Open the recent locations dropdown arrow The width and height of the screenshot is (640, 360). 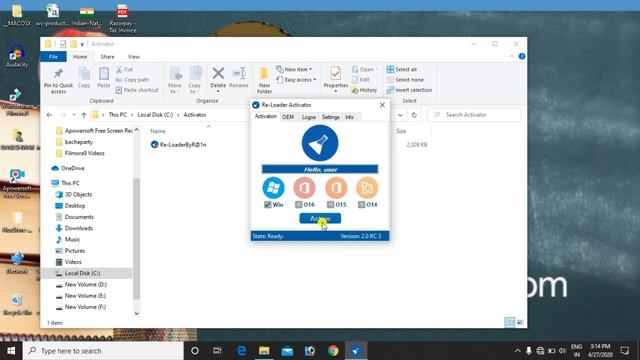[x=74, y=115]
